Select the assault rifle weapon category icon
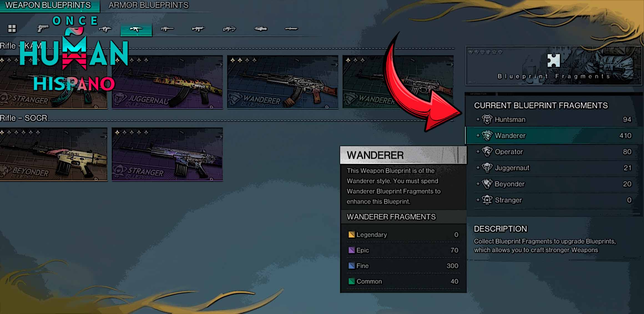 tap(136, 29)
